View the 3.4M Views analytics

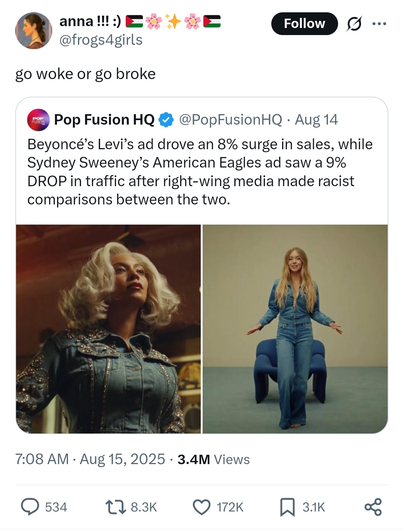[x=213, y=459]
